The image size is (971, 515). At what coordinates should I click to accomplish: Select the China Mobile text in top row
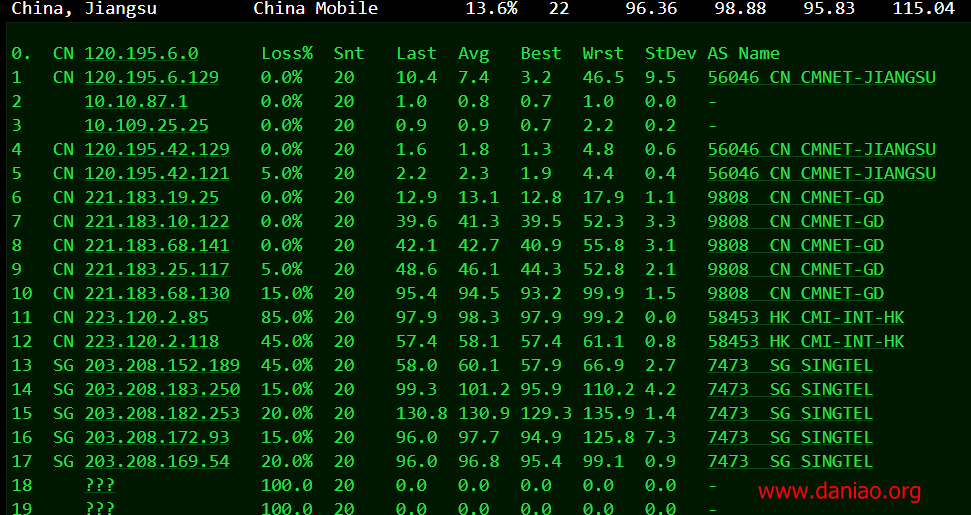coord(316,9)
